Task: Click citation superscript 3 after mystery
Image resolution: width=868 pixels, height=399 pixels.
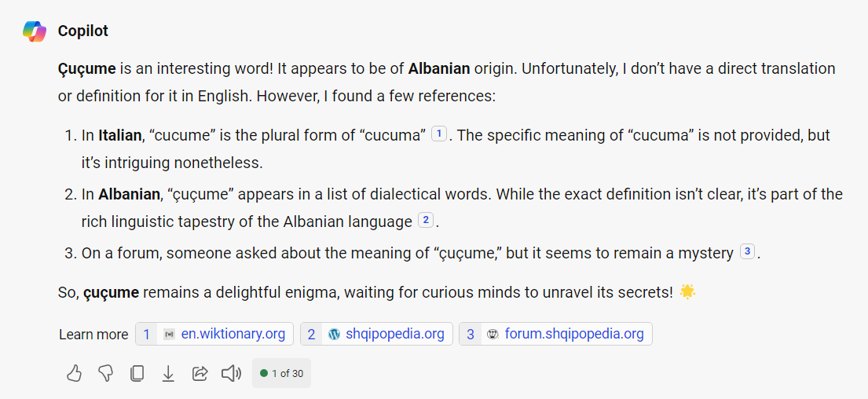Action: (747, 252)
